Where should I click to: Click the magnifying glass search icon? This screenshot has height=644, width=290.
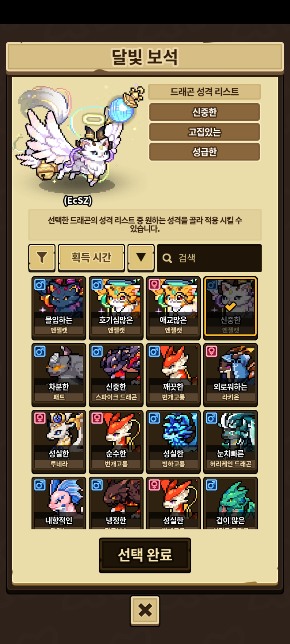click(167, 258)
